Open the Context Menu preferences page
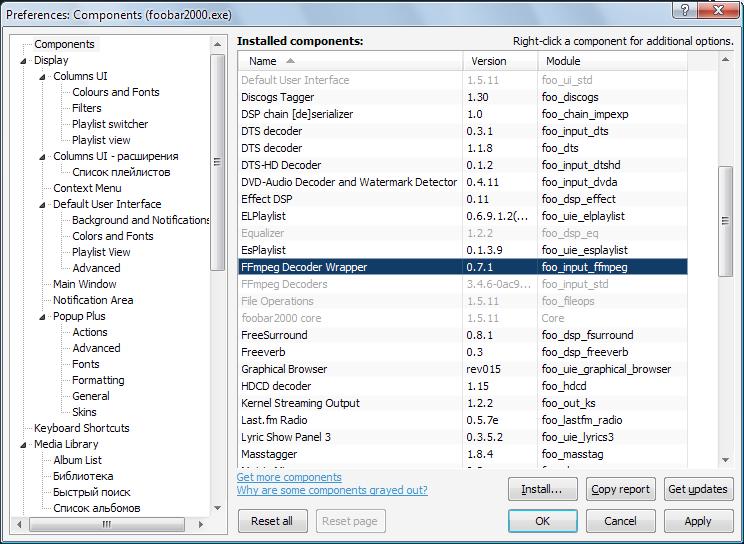The width and height of the screenshot is (744, 544). [87, 188]
